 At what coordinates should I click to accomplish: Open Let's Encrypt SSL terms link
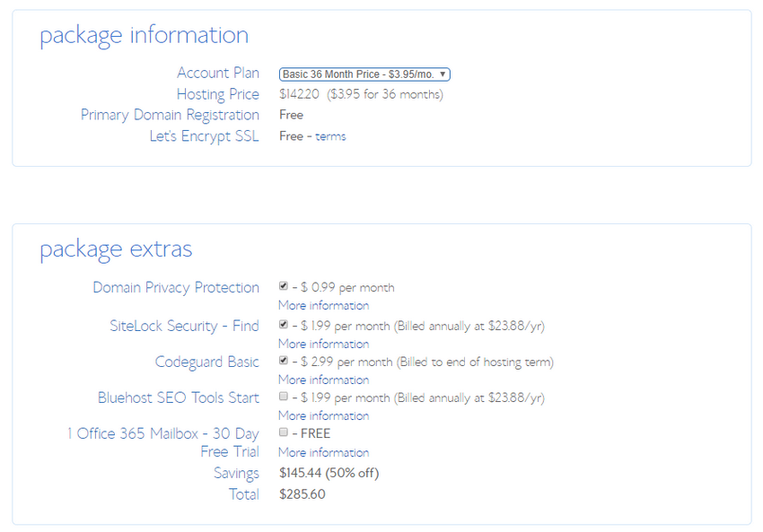(330, 136)
